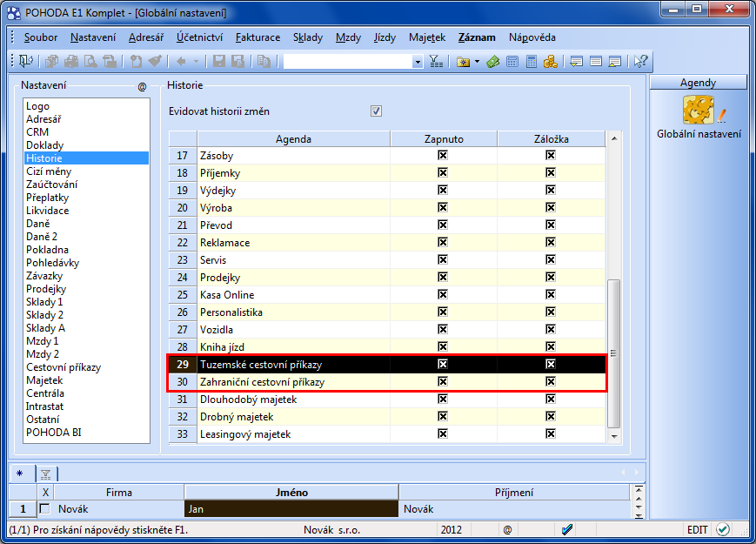Sort by Agenda column header
The height and width of the screenshot is (544, 756).
pos(293,139)
